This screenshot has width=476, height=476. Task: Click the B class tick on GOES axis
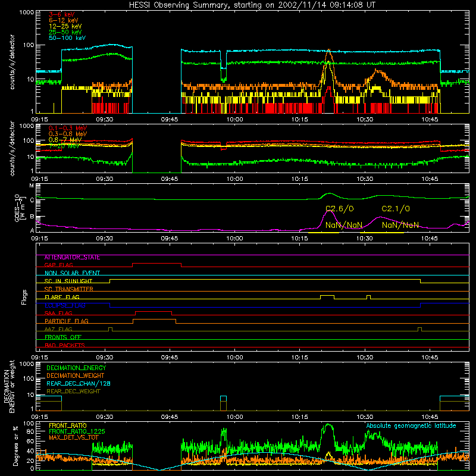32,217
